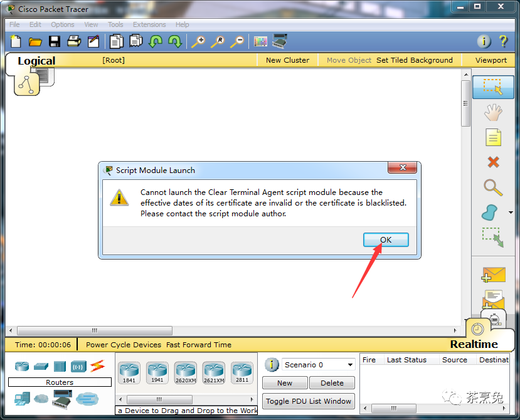Choose the Resize Shape tool
Screen dimensions: 520x420
tap(493, 238)
